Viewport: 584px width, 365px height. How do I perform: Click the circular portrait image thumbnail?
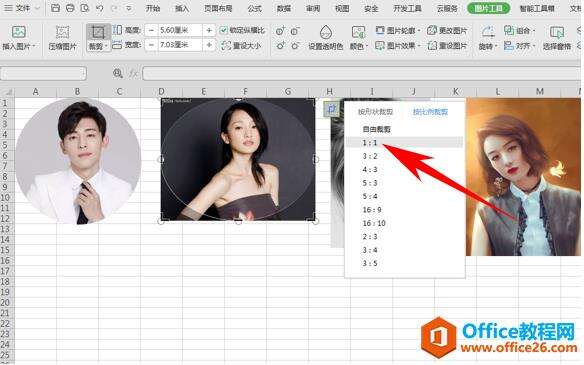(78, 161)
